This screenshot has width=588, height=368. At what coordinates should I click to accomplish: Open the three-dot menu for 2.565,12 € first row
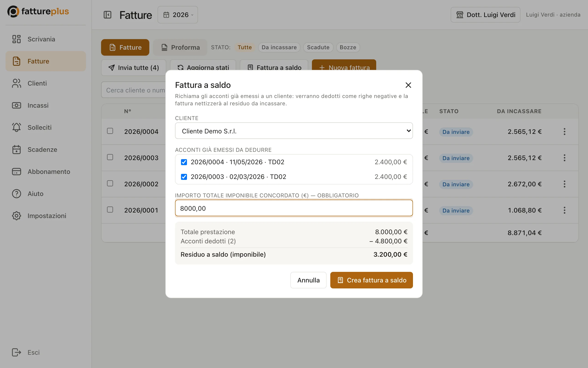point(564,132)
